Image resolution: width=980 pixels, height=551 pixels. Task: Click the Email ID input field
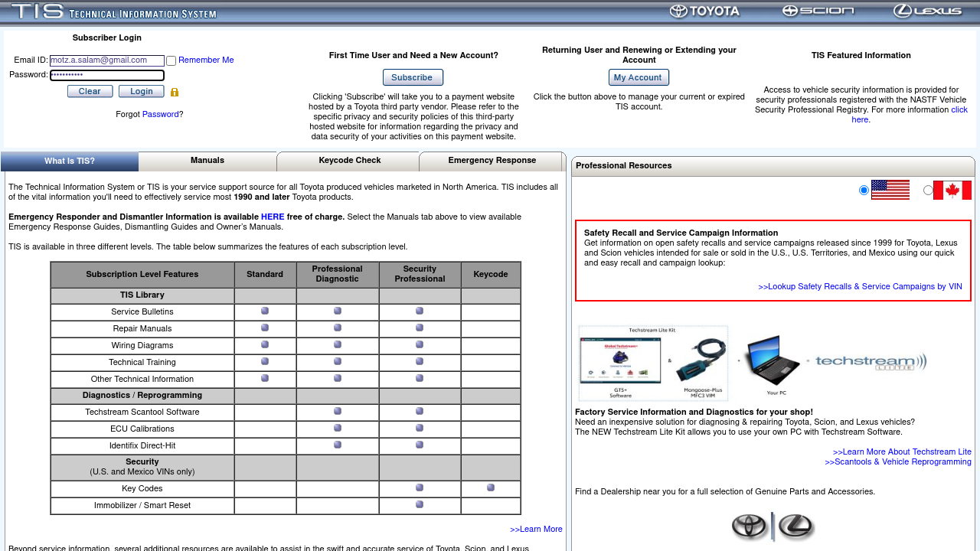pyautogui.click(x=107, y=60)
